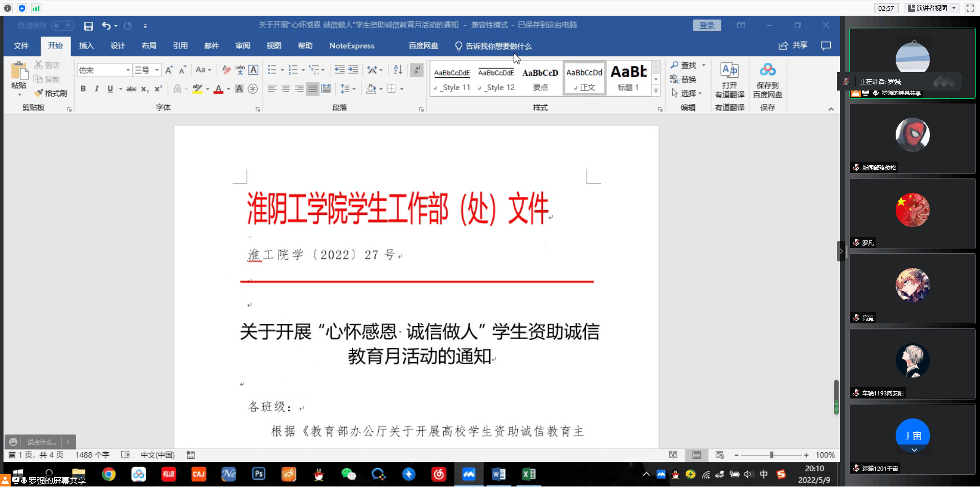Click the zoom slider handle in the status bar
This screenshot has width=980, height=488.
771,455
